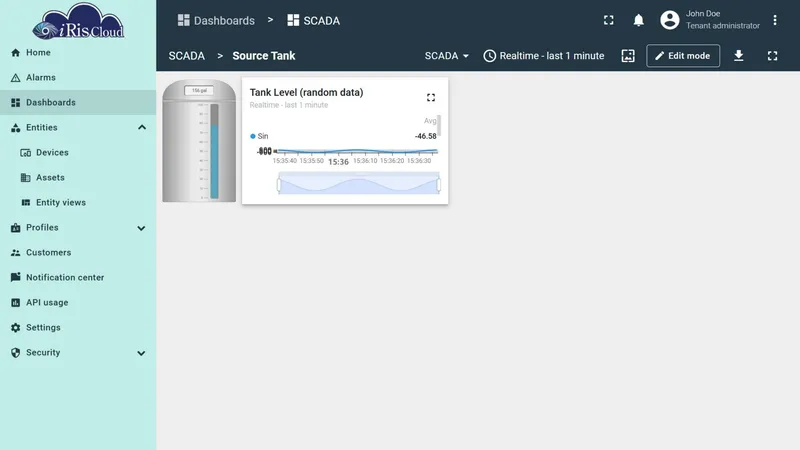Click the chart overview range area
The height and width of the screenshot is (450, 800).
point(359,183)
